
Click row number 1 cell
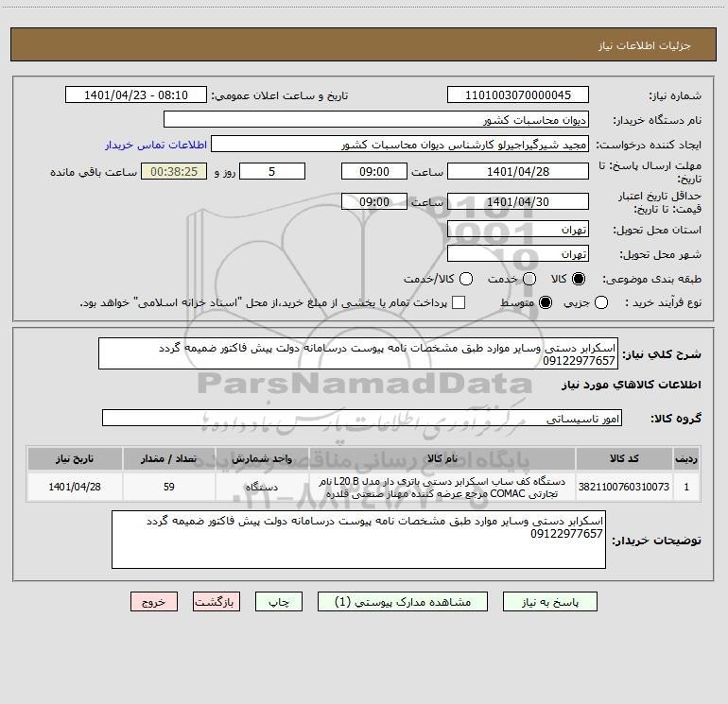[x=686, y=487]
